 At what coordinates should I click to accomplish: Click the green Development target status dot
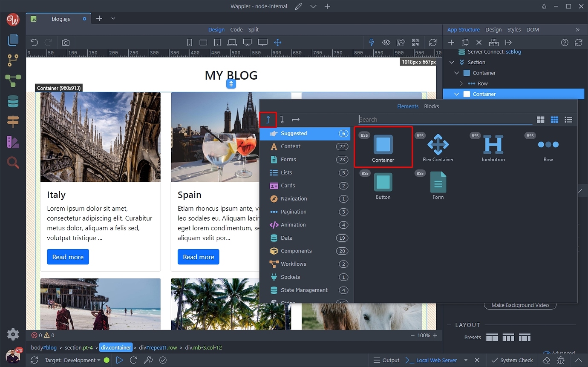pyautogui.click(x=106, y=360)
